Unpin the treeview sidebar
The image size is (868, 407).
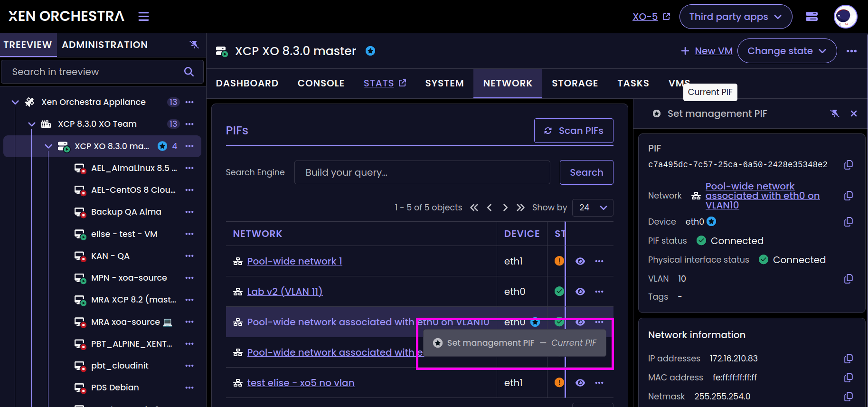coord(194,44)
